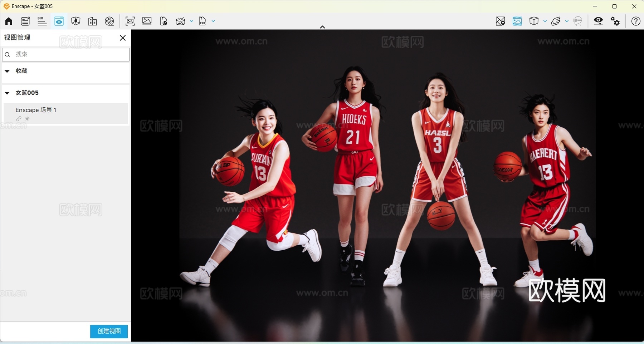Image resolution: width=644 pixels, height=344 pixels.
Task: Click the link icon under Enscape 场景 1
Action: click(x=19, y=119)
